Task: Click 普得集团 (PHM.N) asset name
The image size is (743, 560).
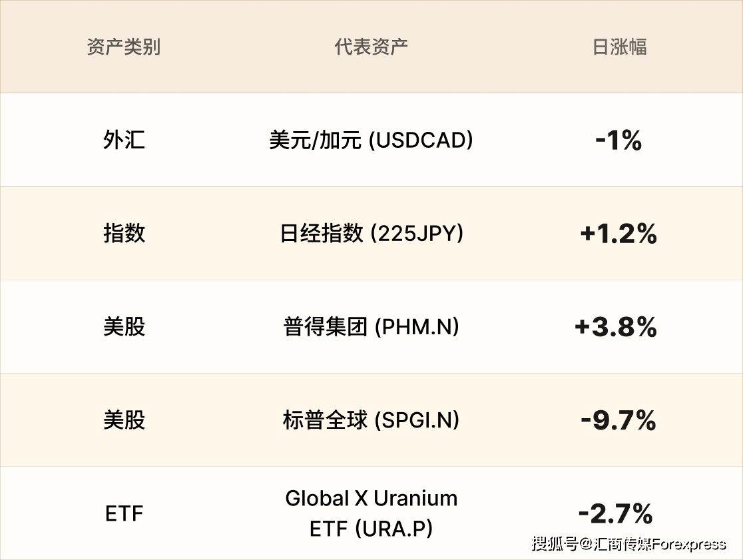Action: click(371, 327)
